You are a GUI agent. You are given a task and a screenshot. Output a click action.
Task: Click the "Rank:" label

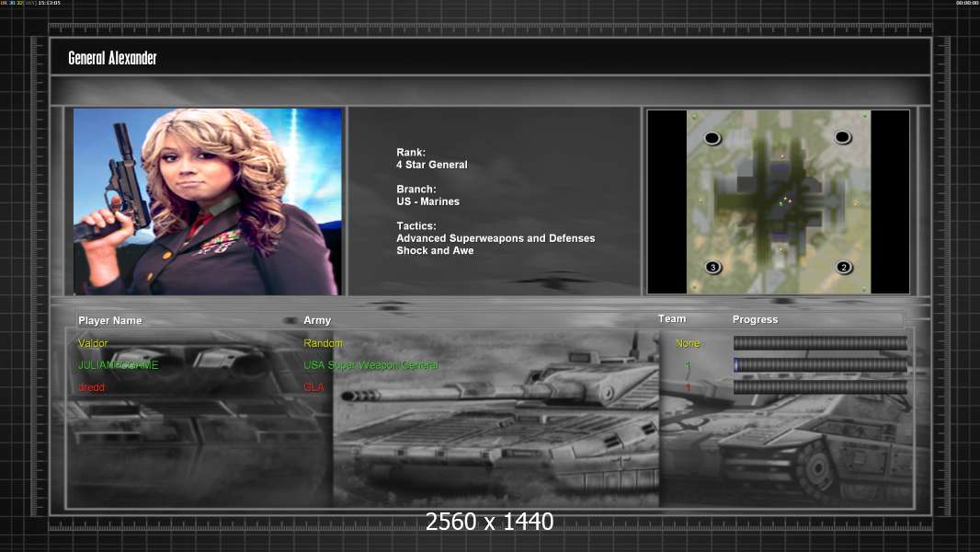[411, 153]
